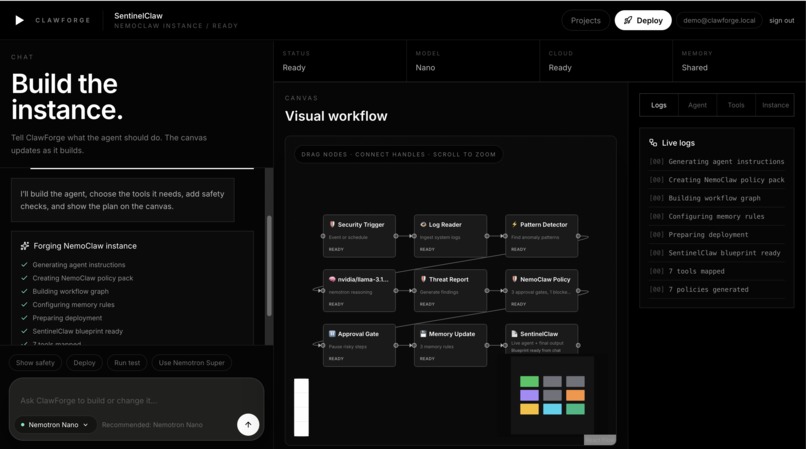Click the checkmark beside checklist item SentinelClaw blueprint ready

click(x=24, y=331)
